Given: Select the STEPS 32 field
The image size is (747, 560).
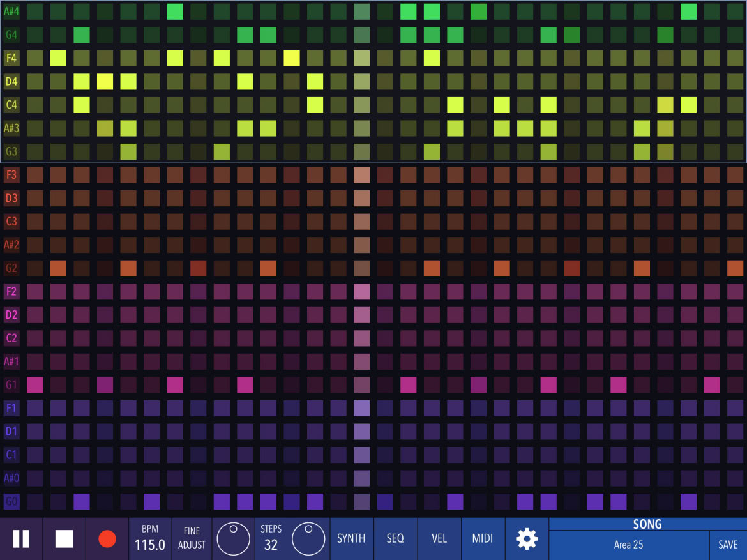Looking at the screenshot, I should (x=271, y=539).
